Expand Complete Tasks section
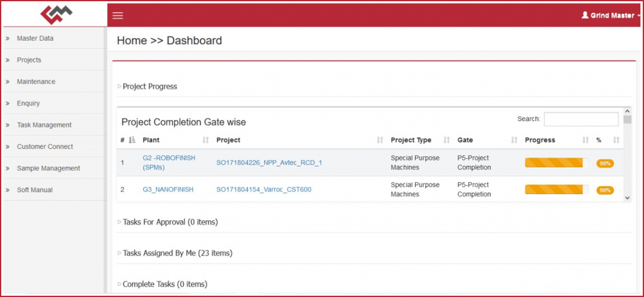Screen dimensions: 644x297 pyautogui.click(x=162, y=284)
